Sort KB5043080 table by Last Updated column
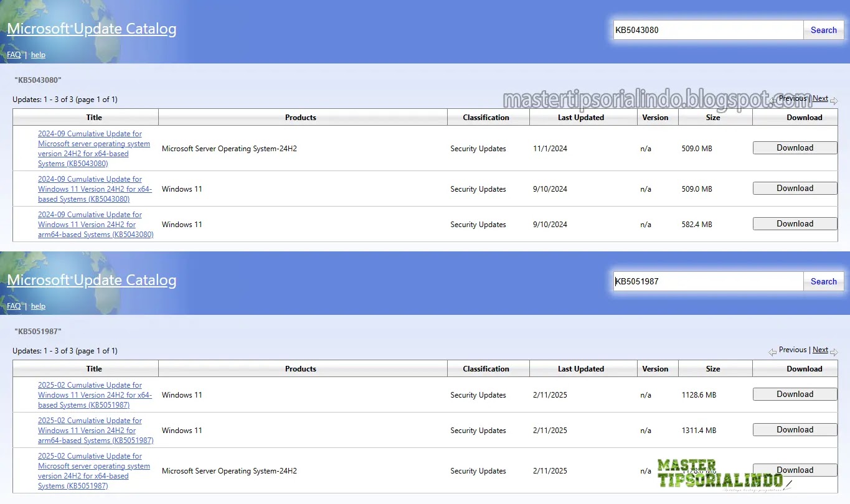This screenshot has height=504, width=850. tap(581, 118)
